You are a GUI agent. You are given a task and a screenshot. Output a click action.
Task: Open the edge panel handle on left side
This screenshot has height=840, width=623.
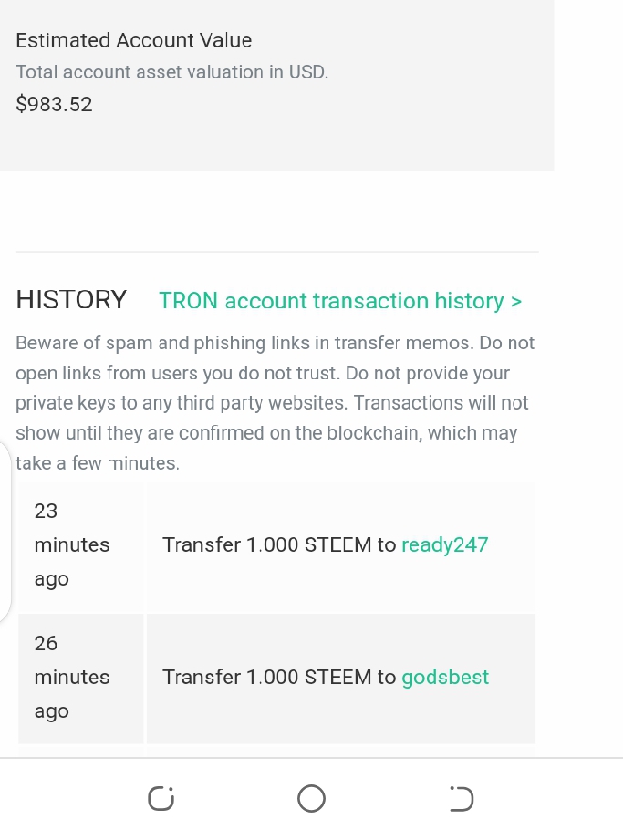[x=5, y=534]
